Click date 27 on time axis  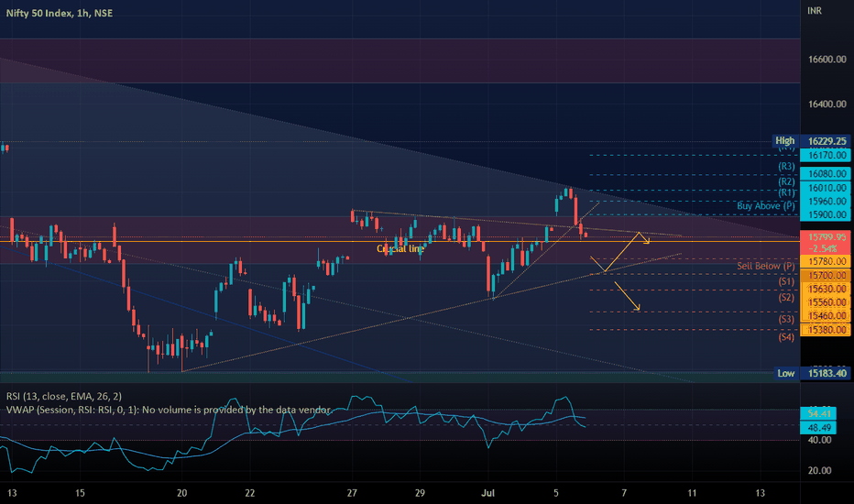point(352,493)
